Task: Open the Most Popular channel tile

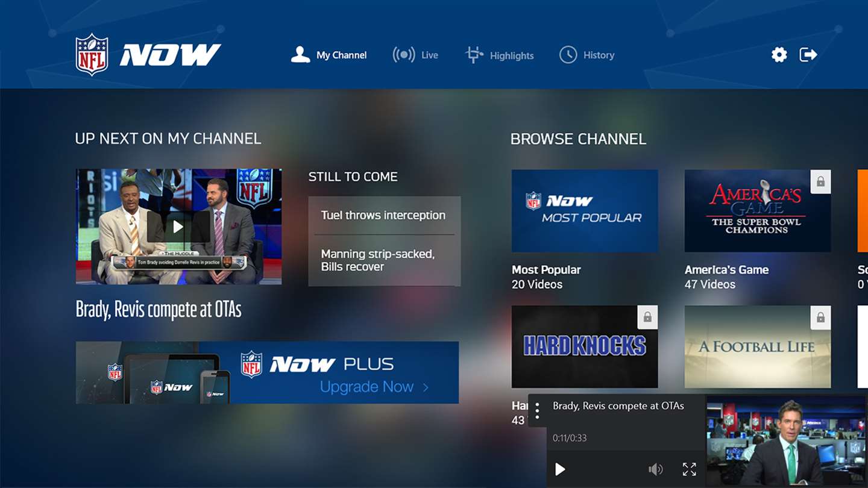Action: (585, 211)
